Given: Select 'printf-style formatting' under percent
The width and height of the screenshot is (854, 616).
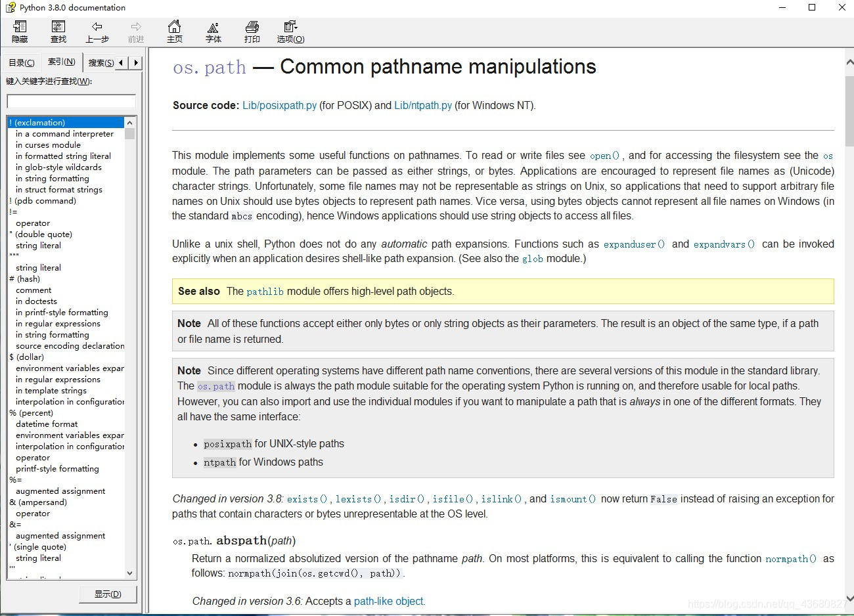Looking at the screenshot, I should point(57,469).
